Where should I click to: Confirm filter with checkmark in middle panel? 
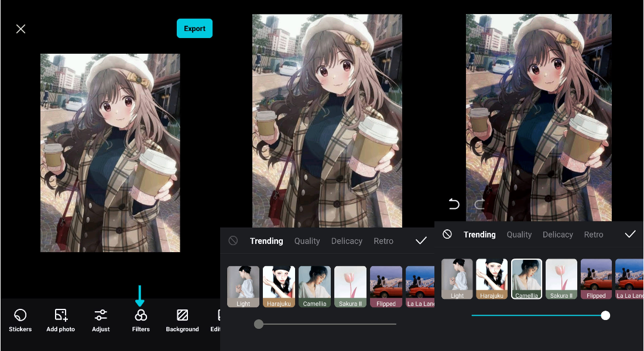421,240
